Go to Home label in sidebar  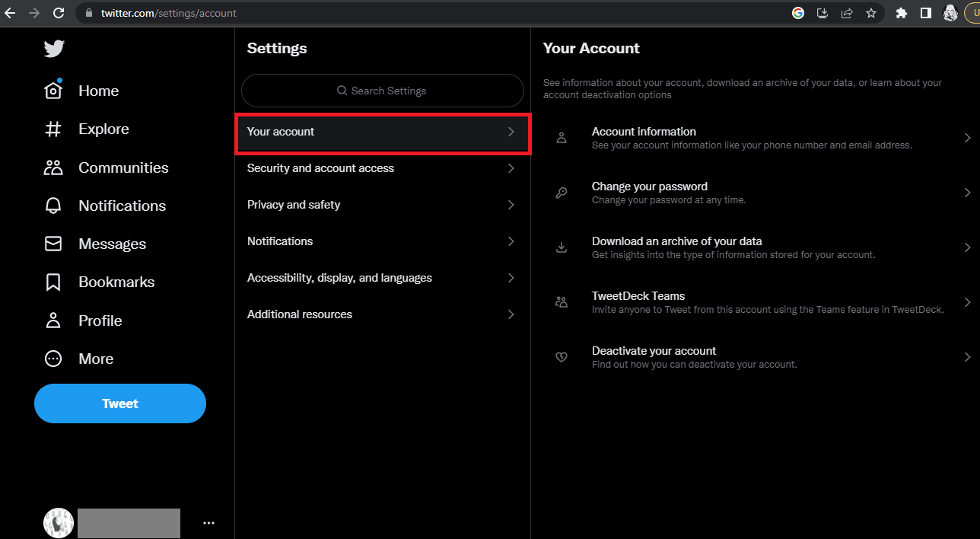tap(99, 91)
